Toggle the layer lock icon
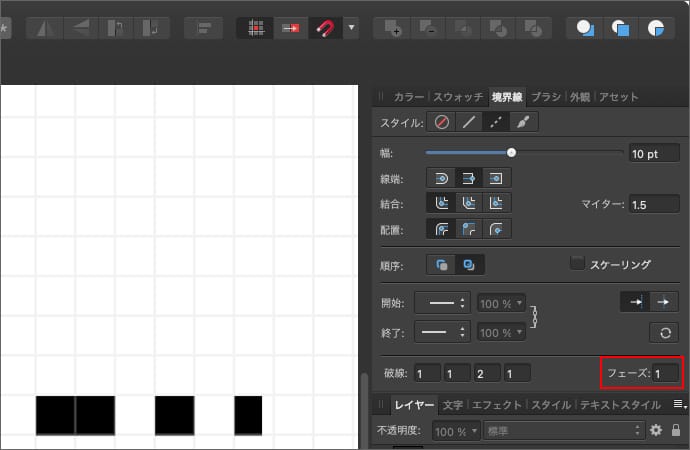 tap(676, 430)
